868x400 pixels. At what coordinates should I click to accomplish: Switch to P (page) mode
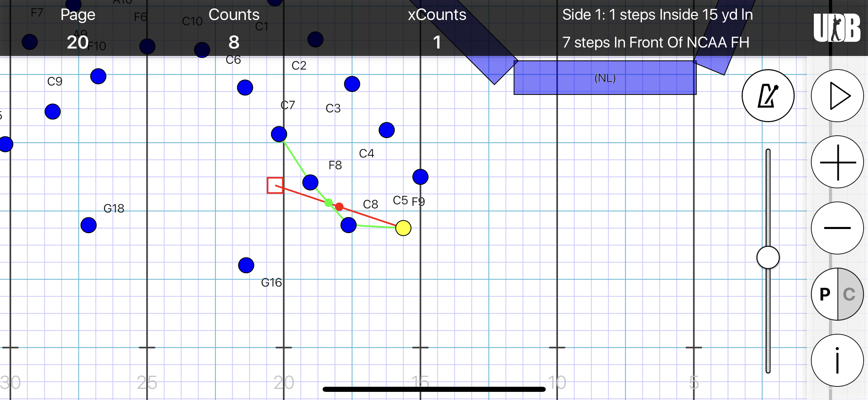click(x=825, y=294)
